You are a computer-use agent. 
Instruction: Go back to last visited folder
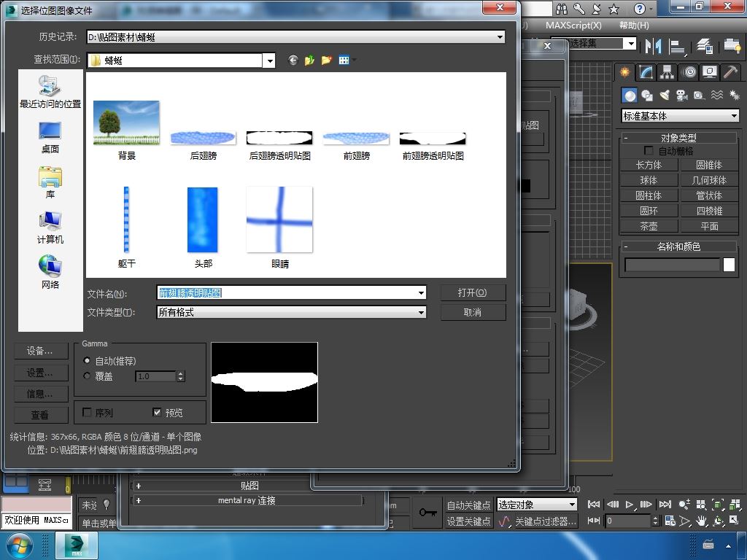[293, 60]
